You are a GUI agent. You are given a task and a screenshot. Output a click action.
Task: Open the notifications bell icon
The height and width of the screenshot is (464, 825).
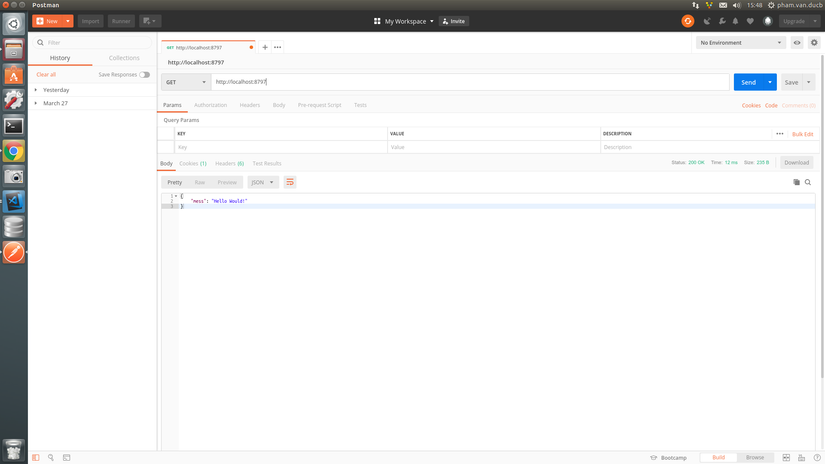tap(736, 21)
